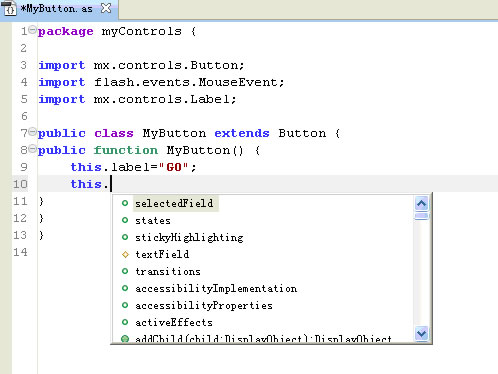This screenshot has width=498, height=374.
Task: Select the selectedField completion proposal
Action: click(x=174, y=203)
